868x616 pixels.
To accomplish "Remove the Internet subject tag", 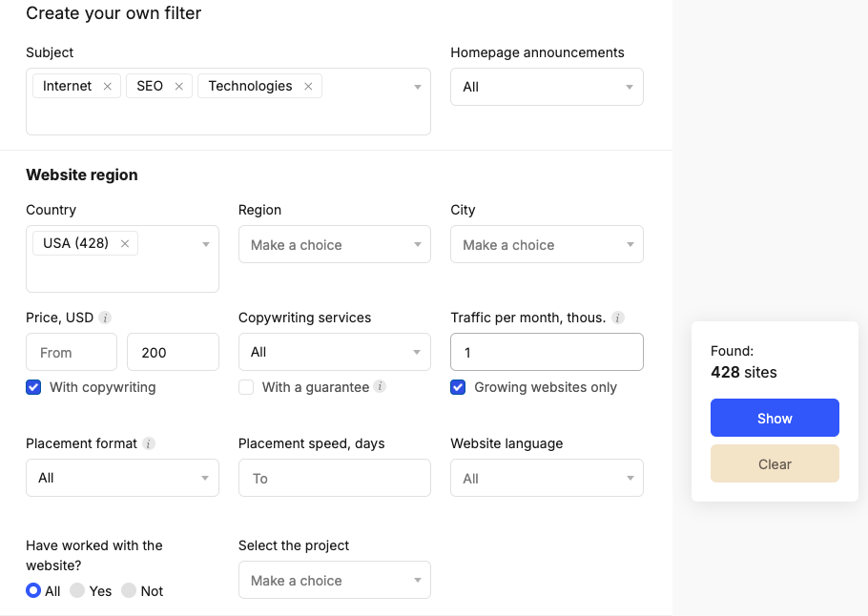I will (x=107, y=87).
